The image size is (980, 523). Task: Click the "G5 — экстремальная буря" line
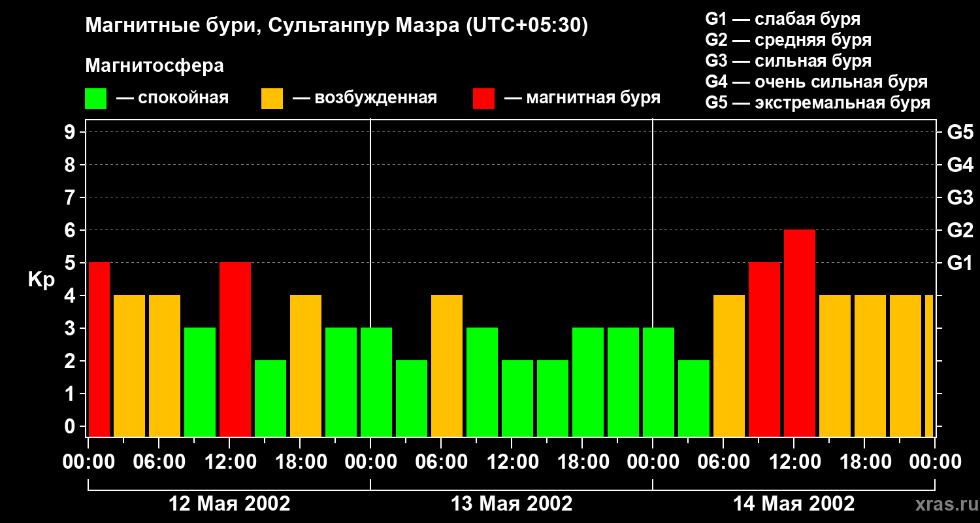(817, 103)
